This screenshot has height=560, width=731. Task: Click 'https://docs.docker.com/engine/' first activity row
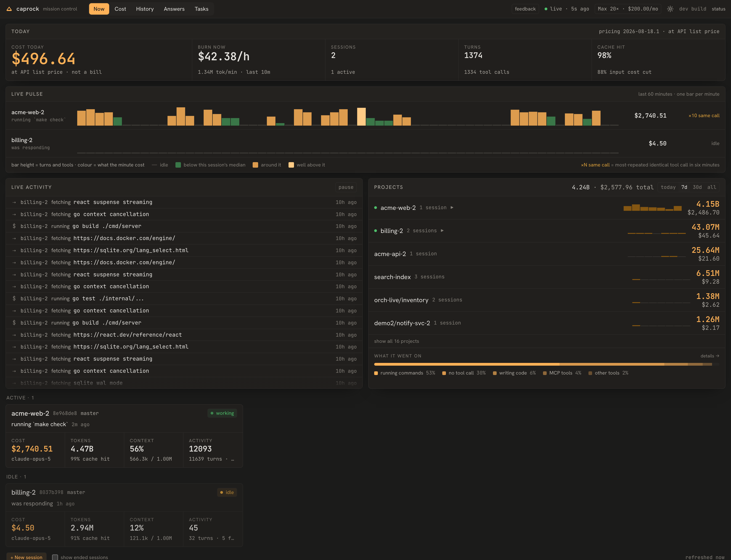coord(184,238)
